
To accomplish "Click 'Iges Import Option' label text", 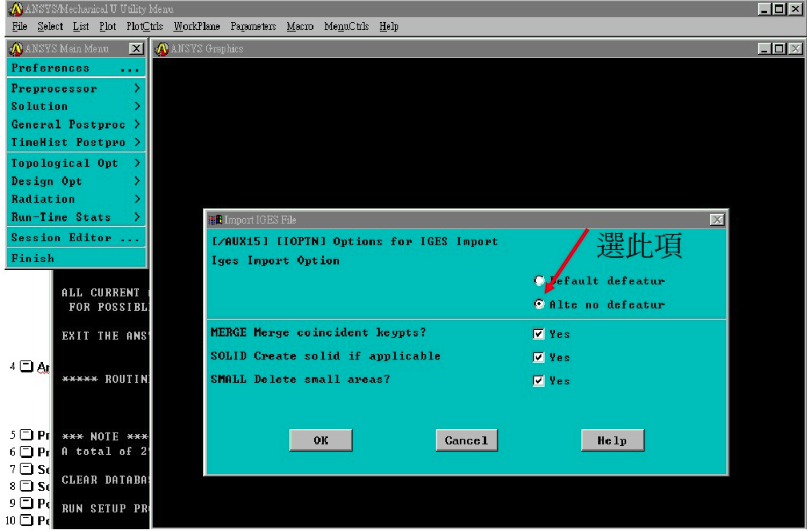I will pyautogui.click(x=275, y=260).
